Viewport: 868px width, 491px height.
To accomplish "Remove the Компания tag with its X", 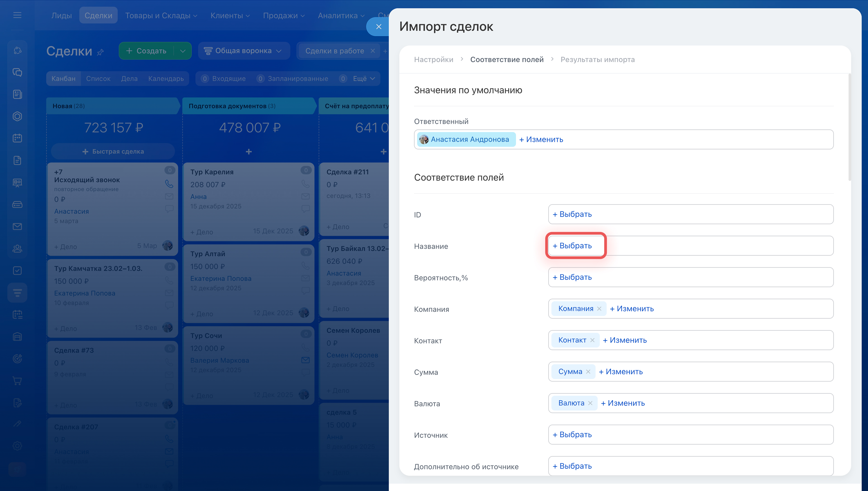I will click(599, 309).
